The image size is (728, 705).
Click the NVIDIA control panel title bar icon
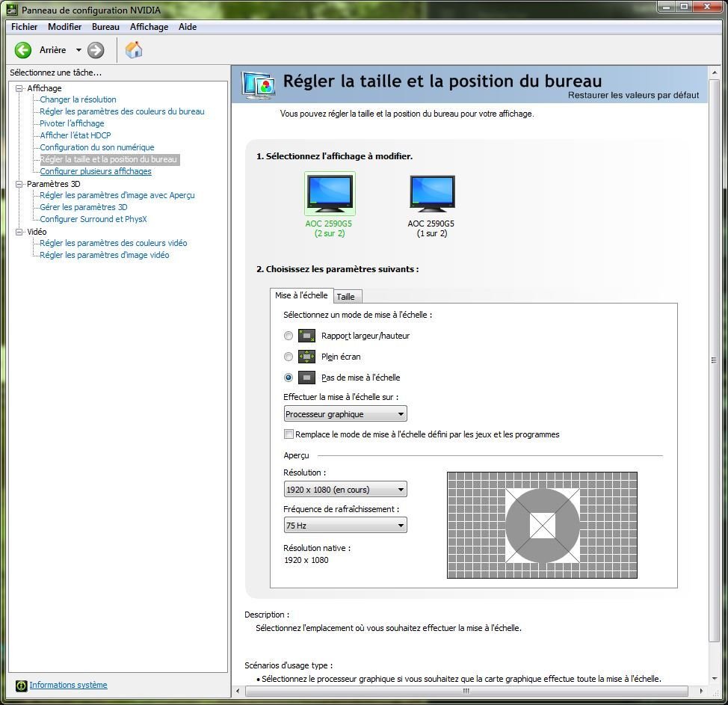12,9
